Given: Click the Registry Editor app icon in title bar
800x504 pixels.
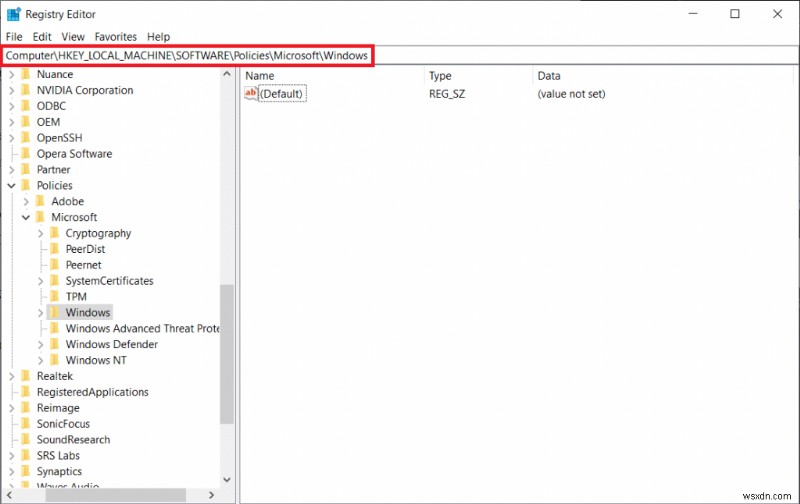Looking at the screenshot, I should point(13,14).
